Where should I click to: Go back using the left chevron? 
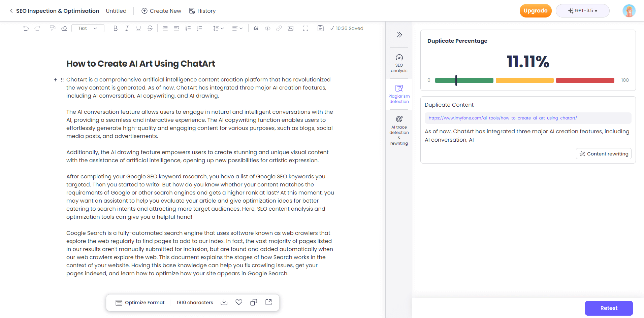point(11,11)
